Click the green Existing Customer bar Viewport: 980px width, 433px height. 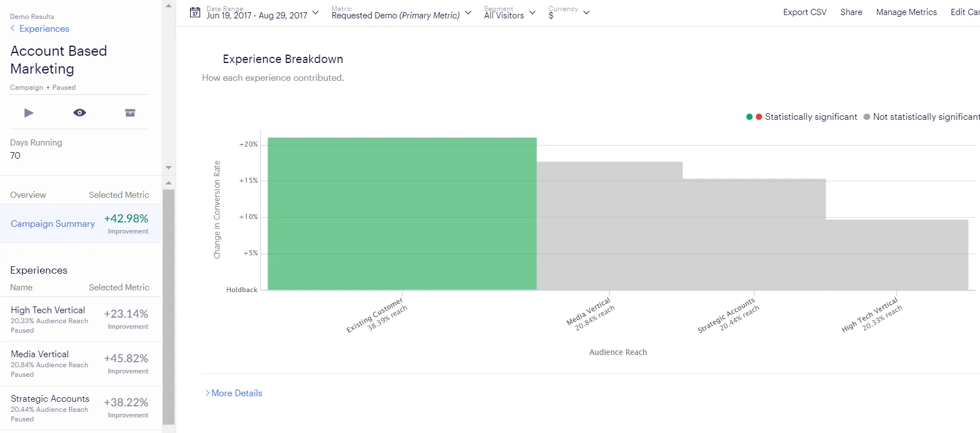[x=402, y=214]
